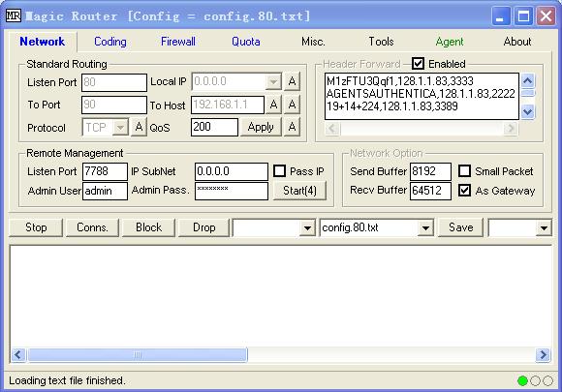Open the Tools tab
Screen dimensions: 562x392
point(382,42)
